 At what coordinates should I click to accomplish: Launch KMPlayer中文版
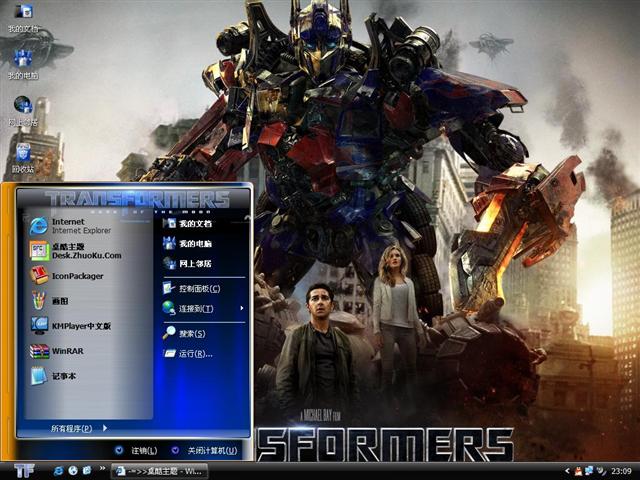tap(70, 326)
